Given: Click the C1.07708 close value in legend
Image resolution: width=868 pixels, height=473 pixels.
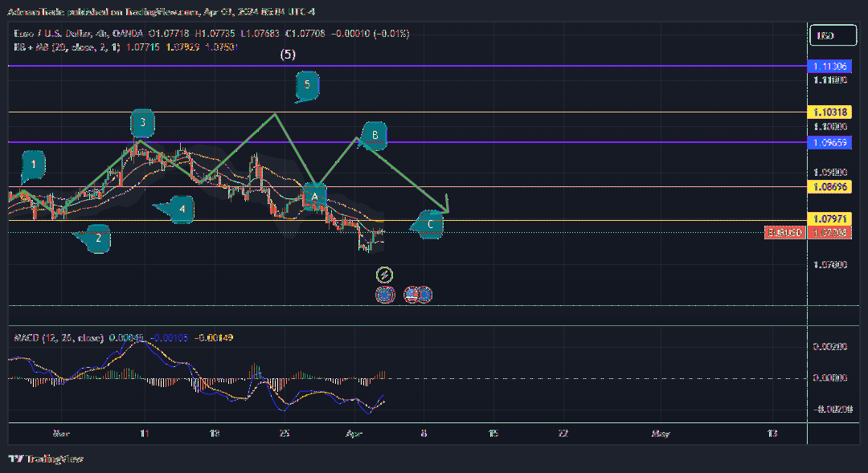Looking at the screenshot, I should tap(305, 34).
